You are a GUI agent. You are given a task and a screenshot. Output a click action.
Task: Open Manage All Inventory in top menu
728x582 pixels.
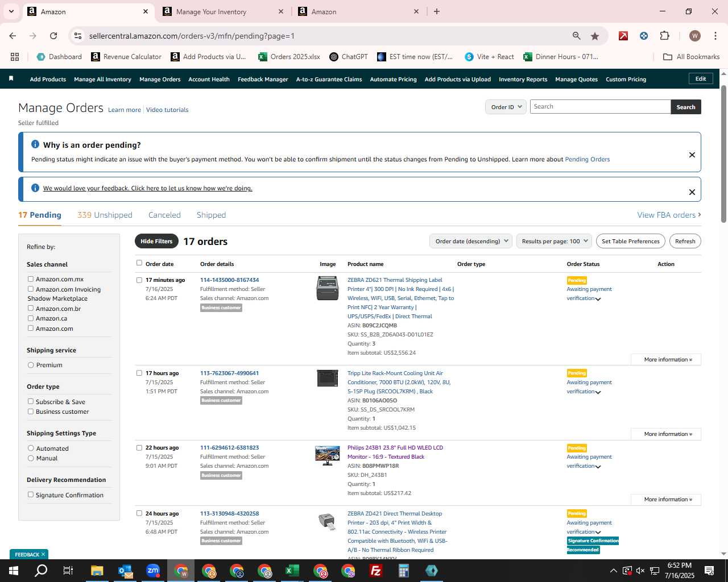click(x=102, y=80)
